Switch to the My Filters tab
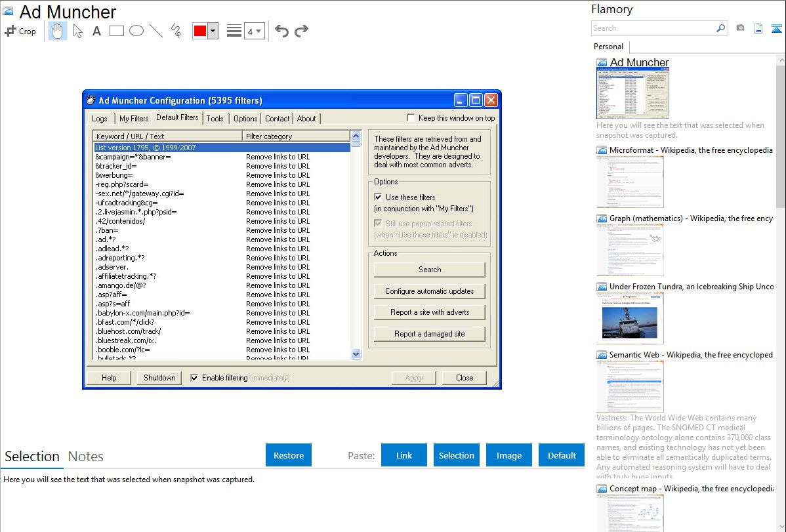The width and height of the screenshot is (786, 532). [134, 119]
